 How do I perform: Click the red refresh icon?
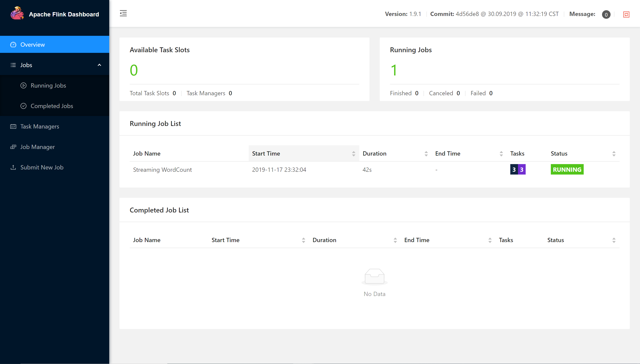[x=626, y=14]
